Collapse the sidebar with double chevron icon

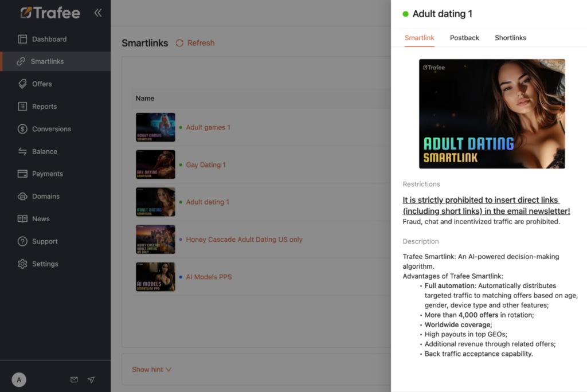tap(97, 13)
